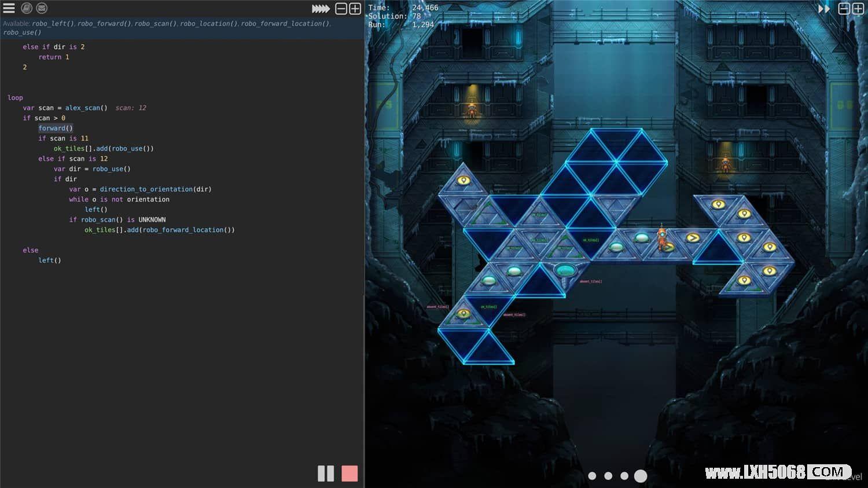The height and width of the screenshot is (488, 868).
Task: Click robo_location() in Available list
Action: (208, 24)
